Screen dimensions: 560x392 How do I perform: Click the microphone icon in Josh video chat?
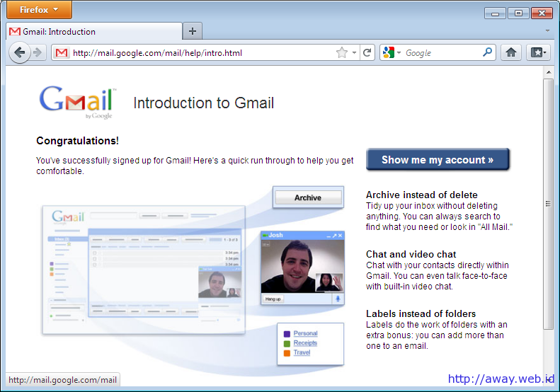[338, 299]
